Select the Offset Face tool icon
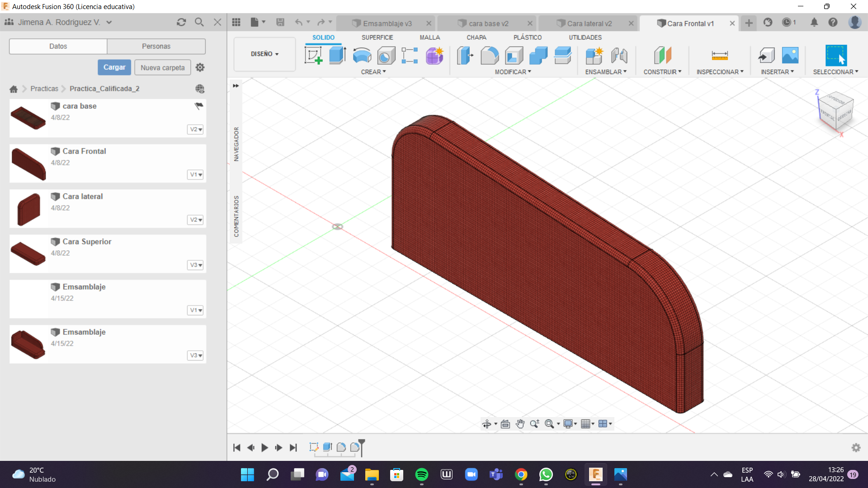The width and height of the screenshot is (868, 488). [563, 56]
